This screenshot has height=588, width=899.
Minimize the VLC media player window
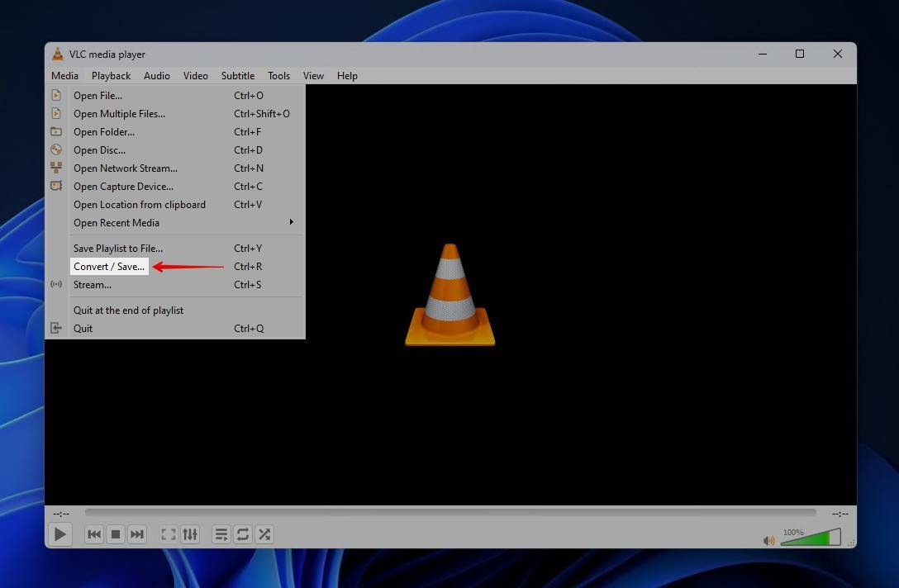tap(763, 54)
